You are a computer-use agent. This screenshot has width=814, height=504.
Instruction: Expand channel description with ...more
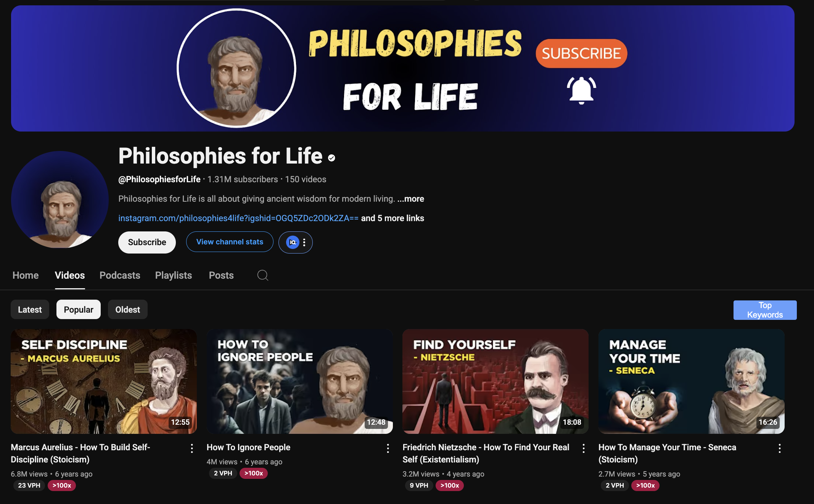[x=410, y=199]
